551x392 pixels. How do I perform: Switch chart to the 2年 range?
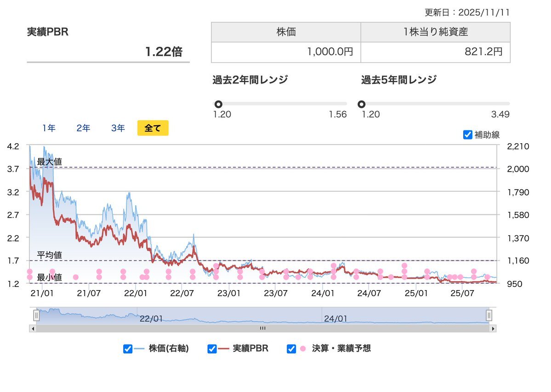[83, 129]
